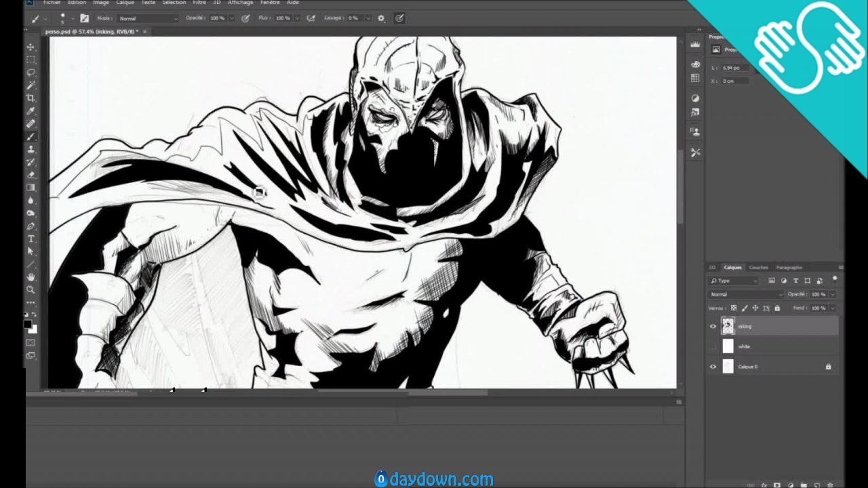
Task: Select the Pen tool
Action: click(31, 226)
